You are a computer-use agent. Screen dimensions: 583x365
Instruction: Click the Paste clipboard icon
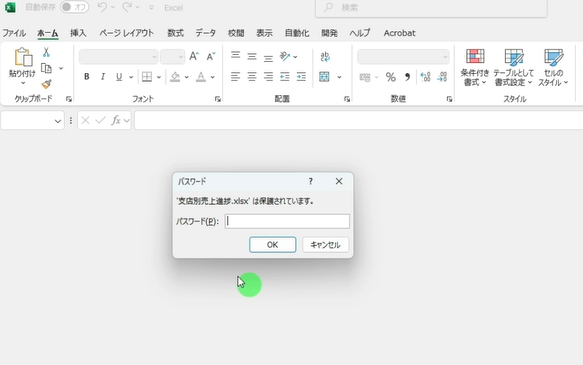click(23, 57)
